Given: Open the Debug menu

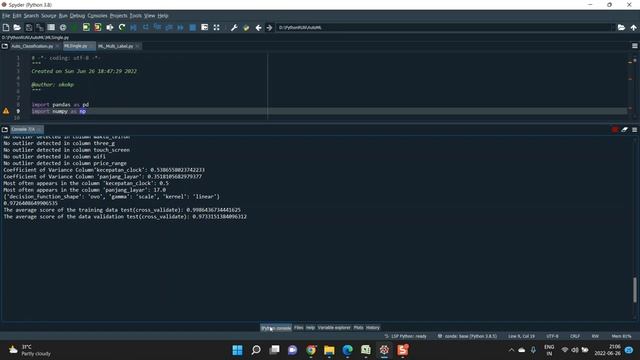Looking at the screenshot, I should click(x=77, y=16).
